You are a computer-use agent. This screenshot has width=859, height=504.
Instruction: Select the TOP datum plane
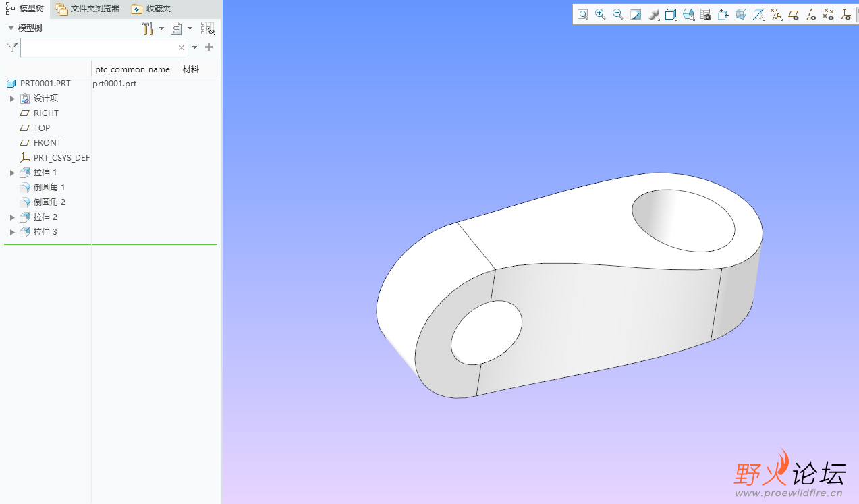coord(42,128)
